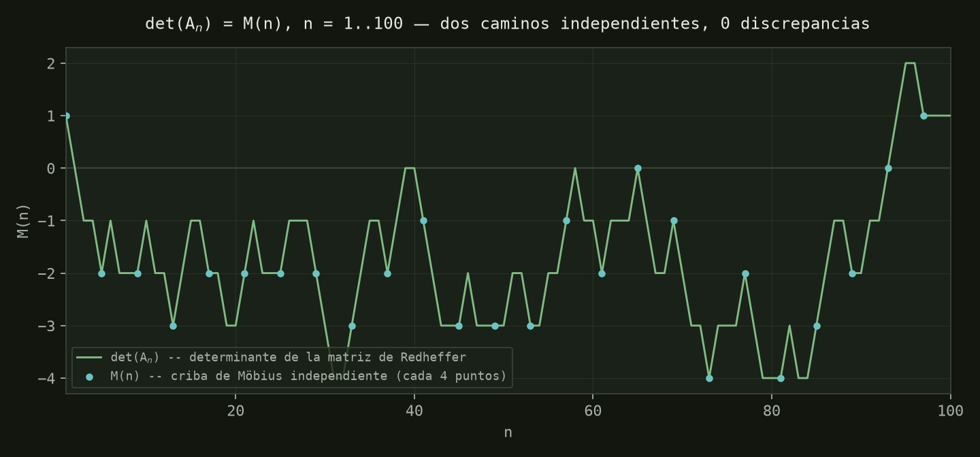This screenshot has width=980, height=457.
Task: Click the data marker at n=41, value −1
Action: coord(423,220)
